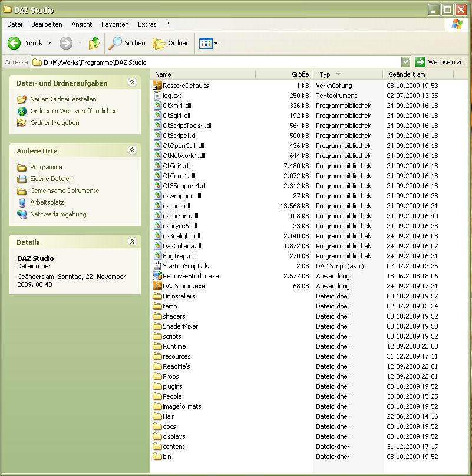This screenshot has width=472, height=476.
Task: Open the address bar dropdown
Action: [x=405, y=62]
